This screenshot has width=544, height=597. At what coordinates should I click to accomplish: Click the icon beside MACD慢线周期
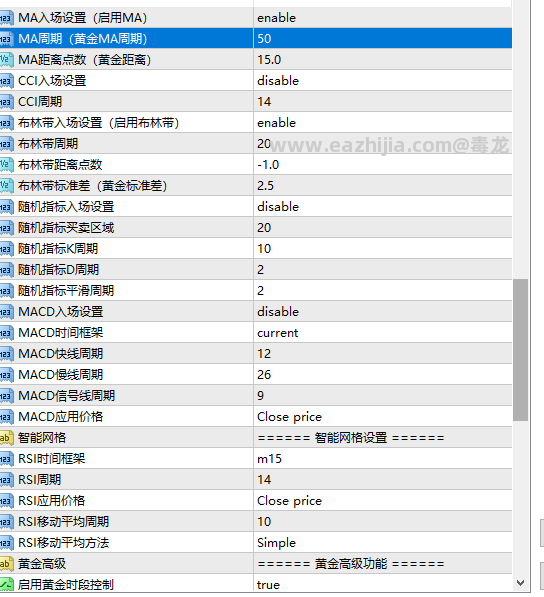(6, 375)
